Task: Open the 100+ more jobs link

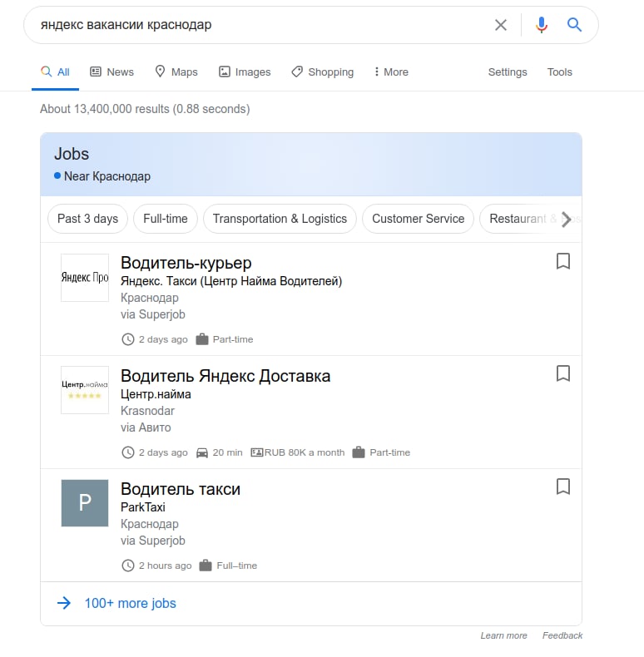Action: point(131,604)
